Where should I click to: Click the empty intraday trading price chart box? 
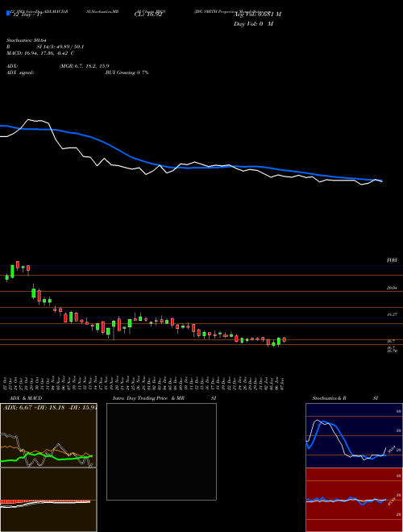point(161,451)
